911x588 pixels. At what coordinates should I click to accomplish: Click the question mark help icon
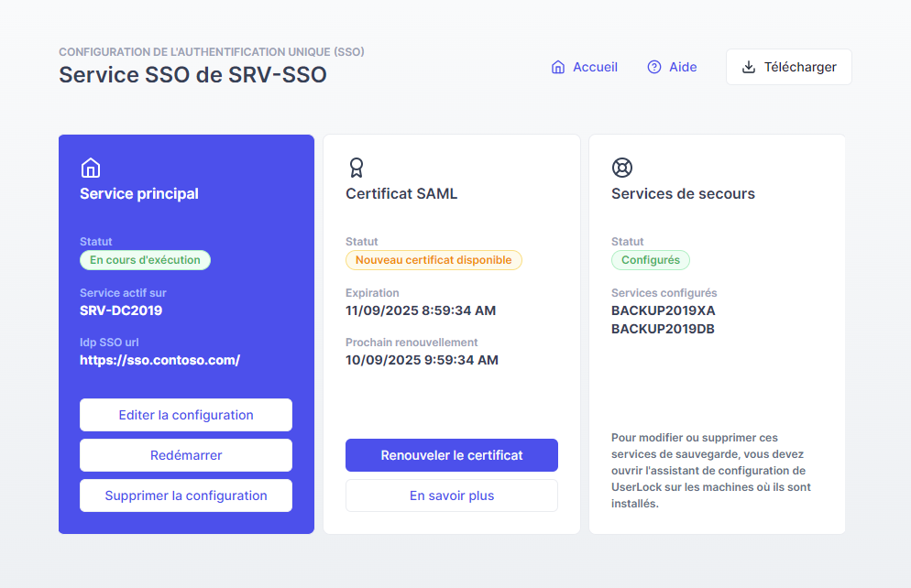click(x=654, y=68)
